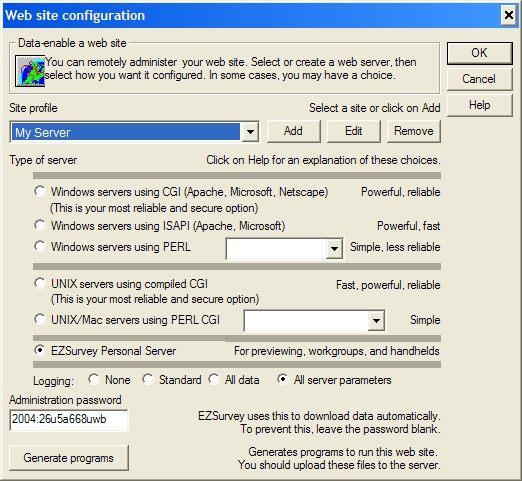Close the Web site configuration dialog
The width and height of the screenshot is (522, 481).
509,15
